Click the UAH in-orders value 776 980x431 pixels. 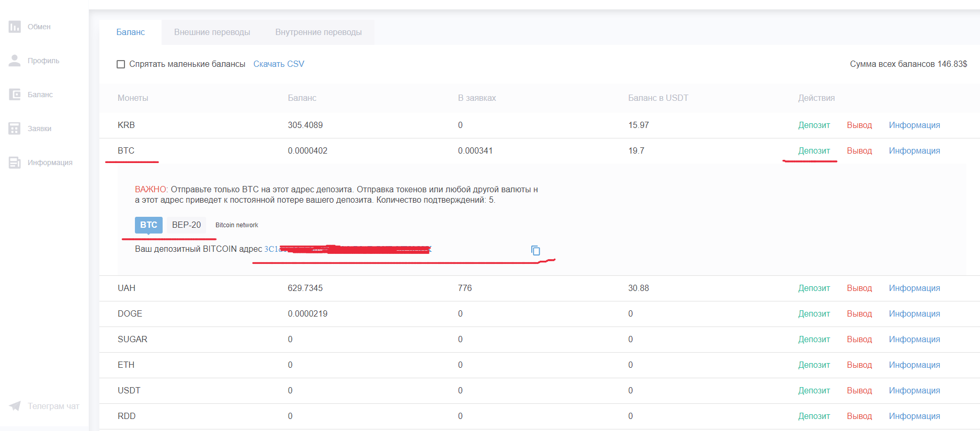point(465,288)
